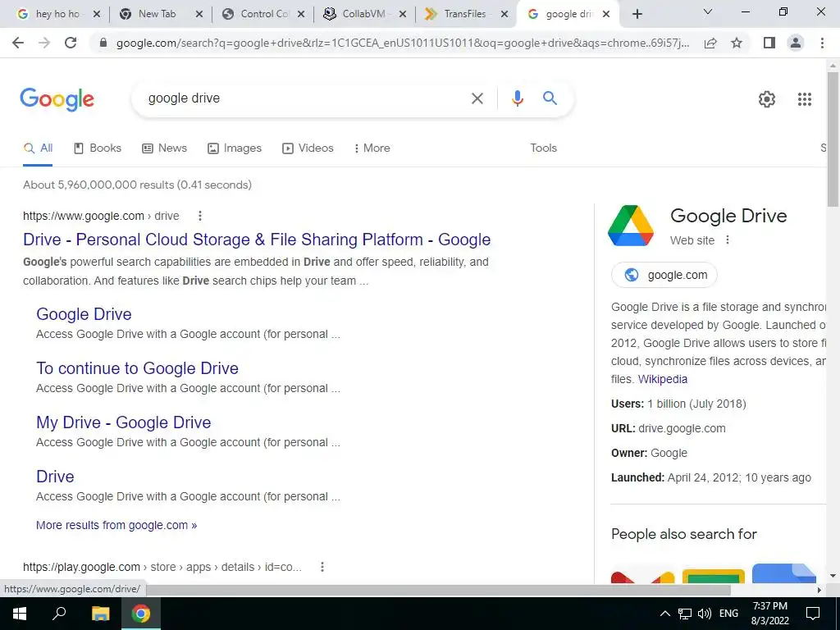Click the google.com website button

(664, 275)
